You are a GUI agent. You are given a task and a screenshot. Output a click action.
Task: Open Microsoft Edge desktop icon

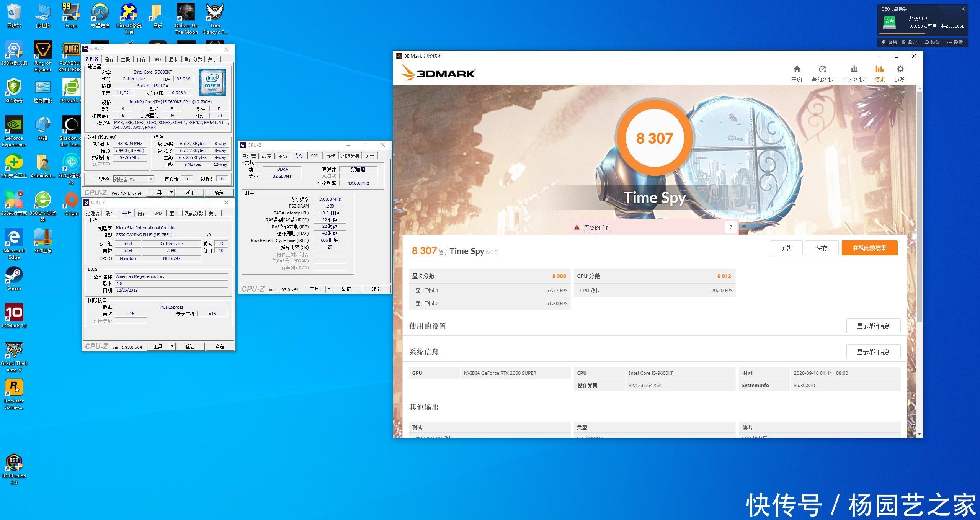coord(14,244)
